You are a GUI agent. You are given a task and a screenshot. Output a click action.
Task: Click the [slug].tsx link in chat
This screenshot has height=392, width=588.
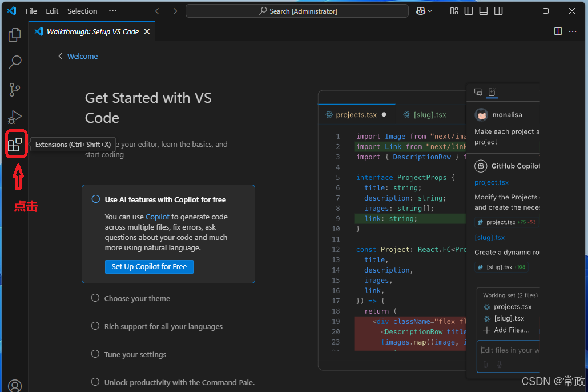click(x=489, y=237)
